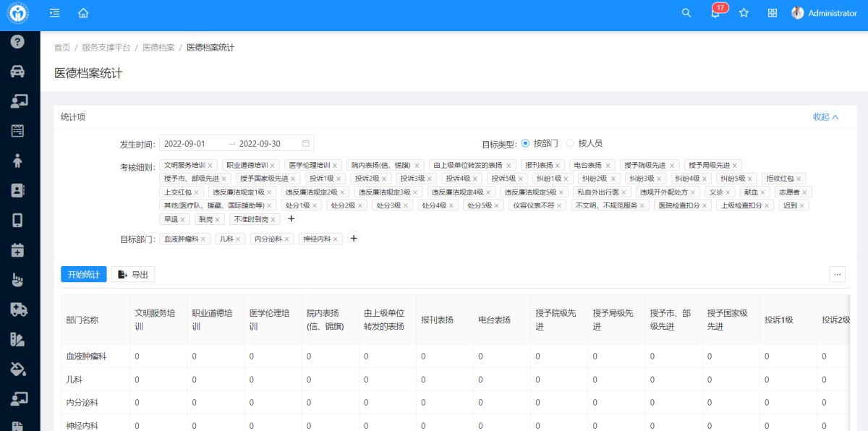868x431 pixels.
Task: Select the 按人员 radio option
Action: point(571,143)
